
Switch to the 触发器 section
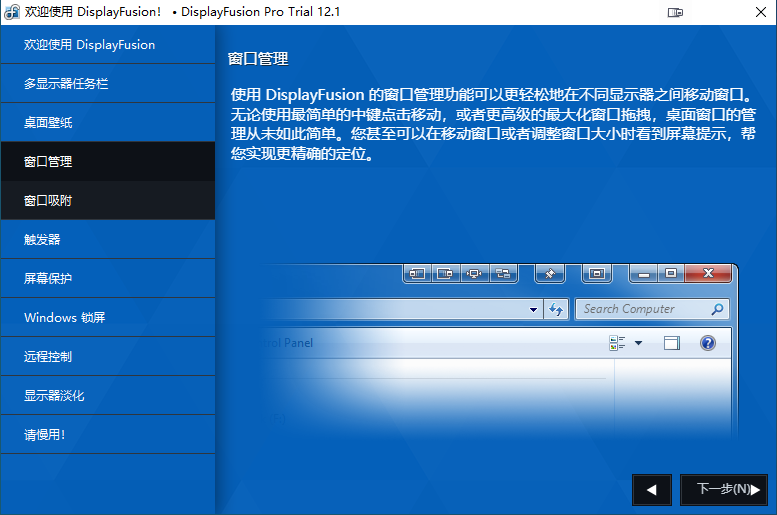[x=108, y=239]
